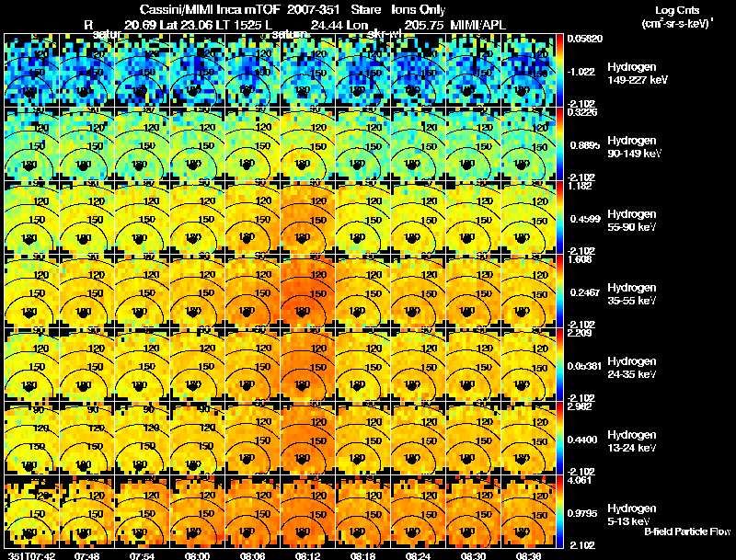This screenshot has width=736, height=560.
Task: Select the 24-35 keV image panel at 07:54
Action: [143, 365]
